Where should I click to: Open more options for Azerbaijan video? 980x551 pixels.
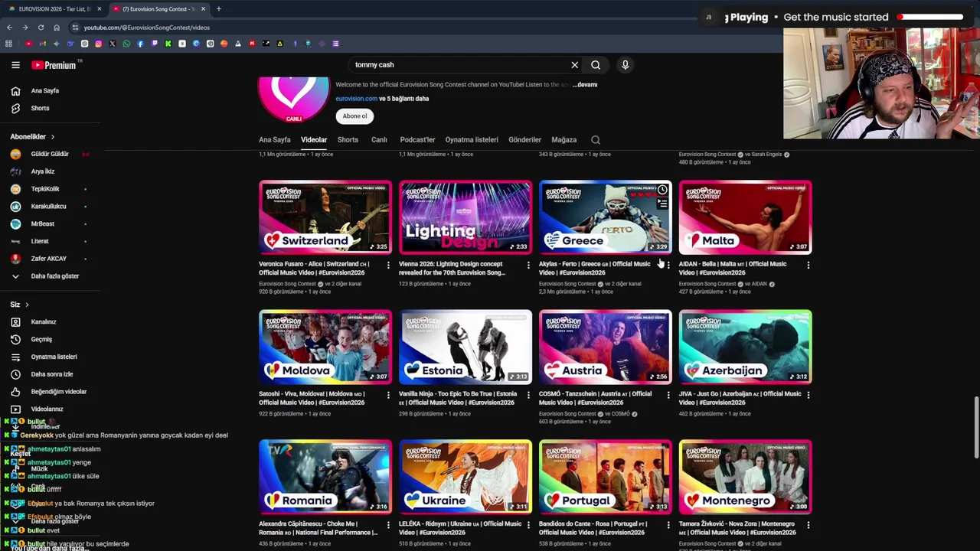pyautogui.click(x=808, y=396)
